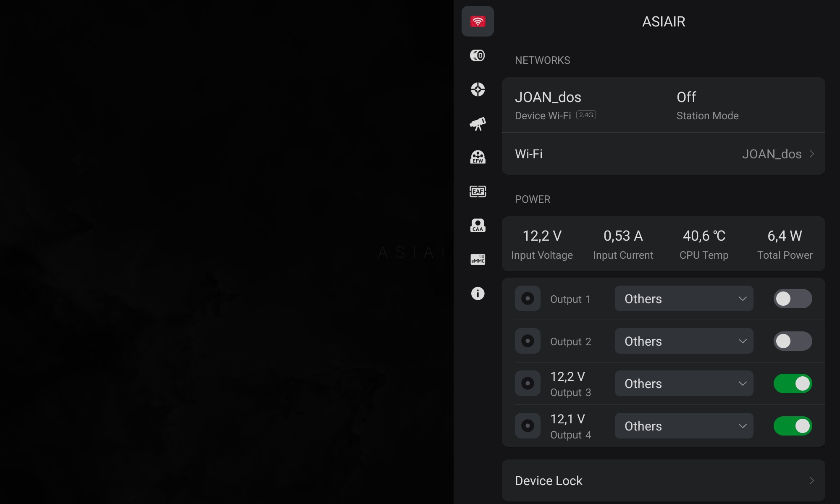Select the Station Mode Off setting

pyautogui.click(x=707, y=105)
